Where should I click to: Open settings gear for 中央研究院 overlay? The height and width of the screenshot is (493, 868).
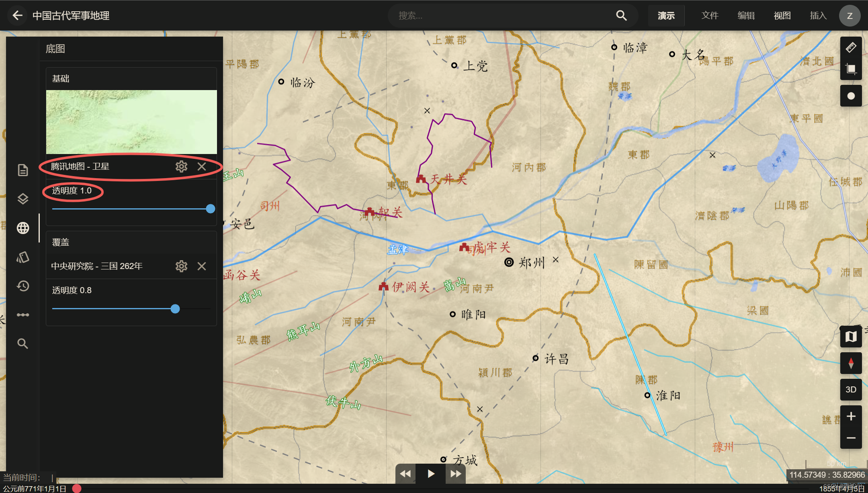click(181, 266)
